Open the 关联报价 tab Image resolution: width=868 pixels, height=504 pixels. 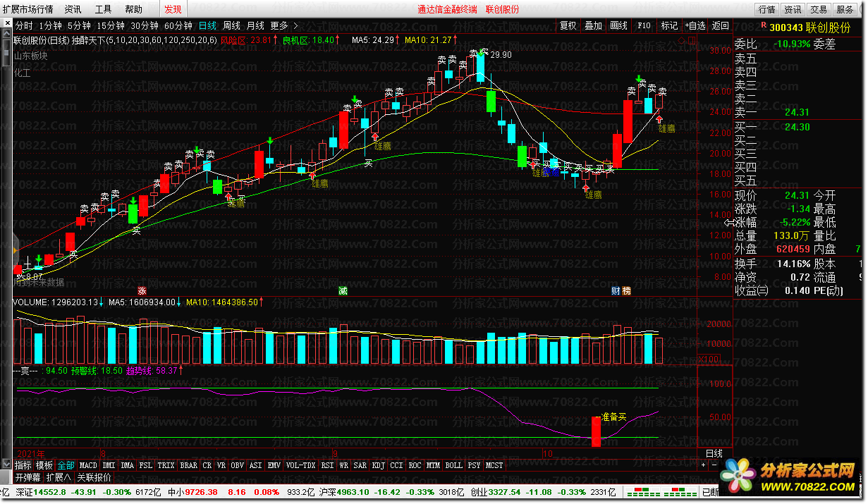94,477
